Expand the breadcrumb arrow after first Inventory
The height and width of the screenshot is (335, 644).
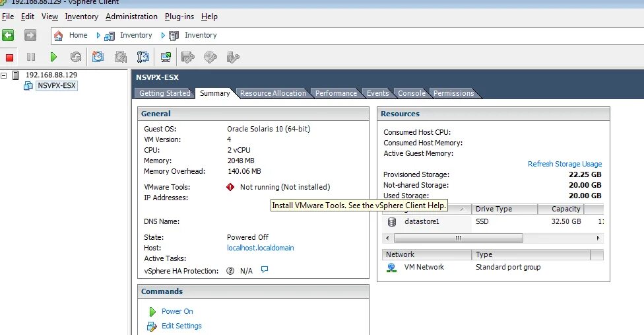pyautogui.click(x=163, y=35)
